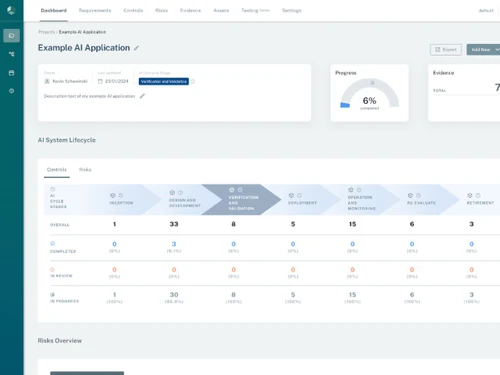Click the Export button
500x375 pixels.
446,50
